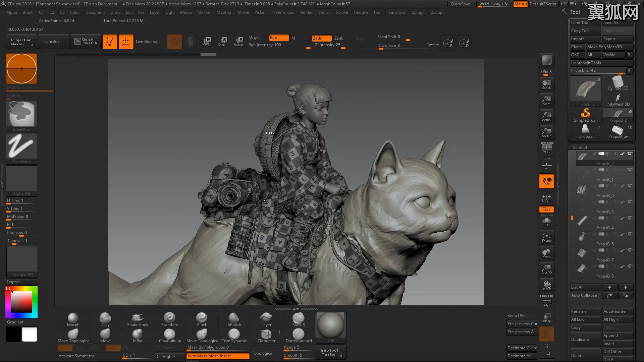Screen dimensions: 644x362
Task: Activate the Scale gizmo mode
Action: [x=222, y=42]
